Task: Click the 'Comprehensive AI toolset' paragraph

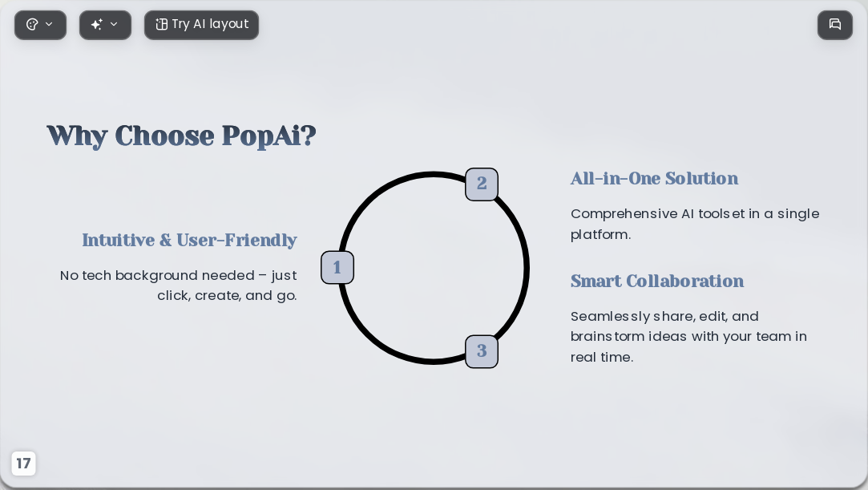Action: point(695,224)
